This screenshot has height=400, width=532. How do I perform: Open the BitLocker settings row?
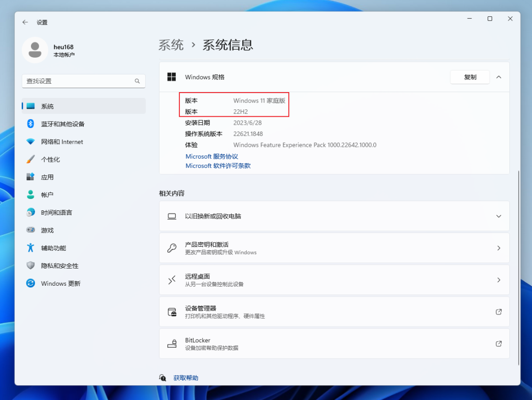click(x=334, y=344)
